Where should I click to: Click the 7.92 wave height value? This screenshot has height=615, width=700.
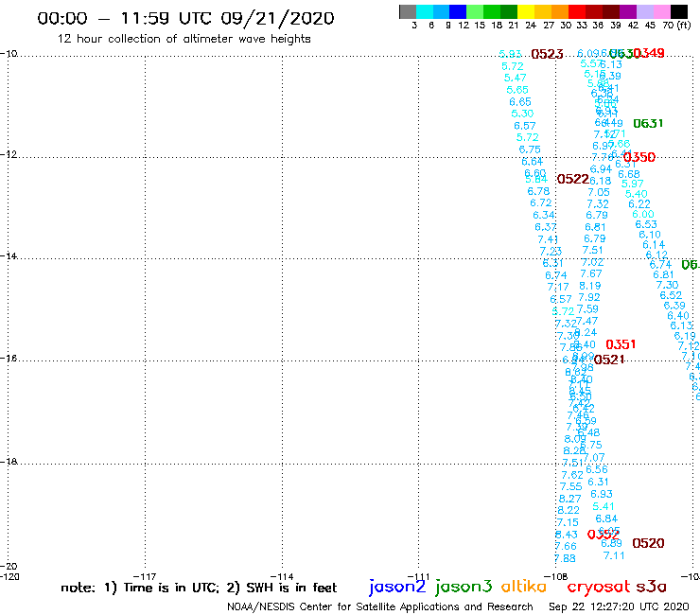(589, 297)
